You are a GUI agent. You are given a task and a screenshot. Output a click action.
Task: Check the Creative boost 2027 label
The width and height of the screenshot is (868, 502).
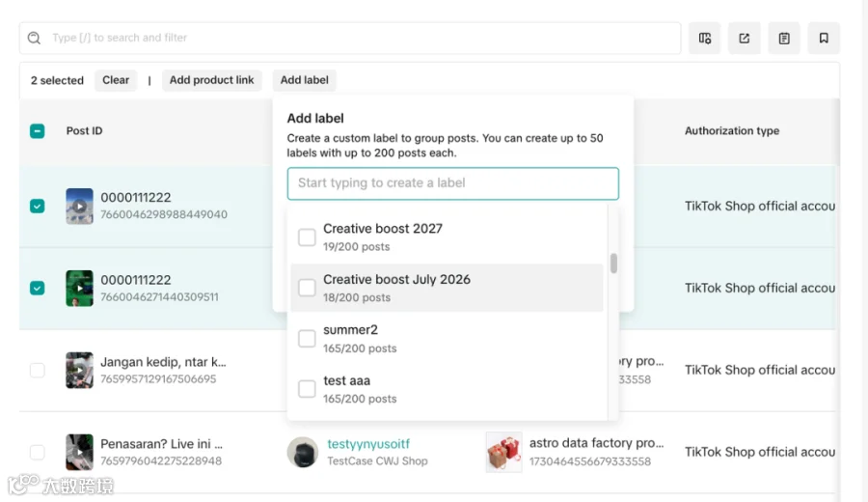coord(307,237)
